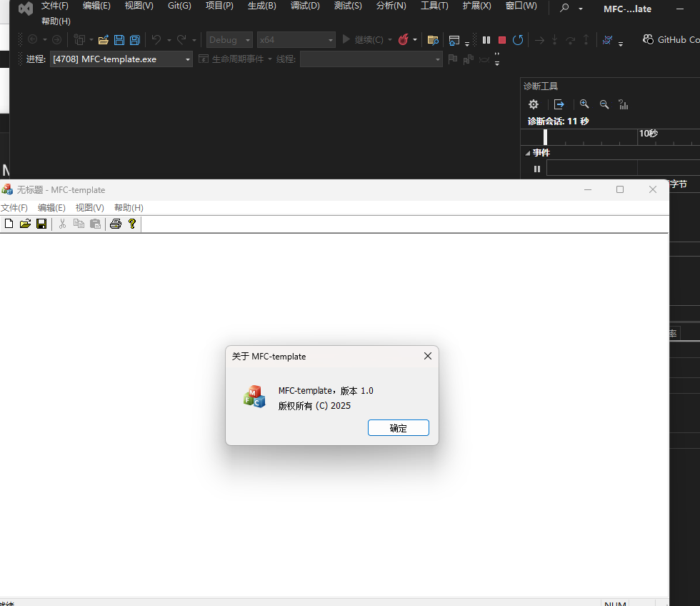Click the 10秒 mark on the diagnostics timeline

point(649,133)
